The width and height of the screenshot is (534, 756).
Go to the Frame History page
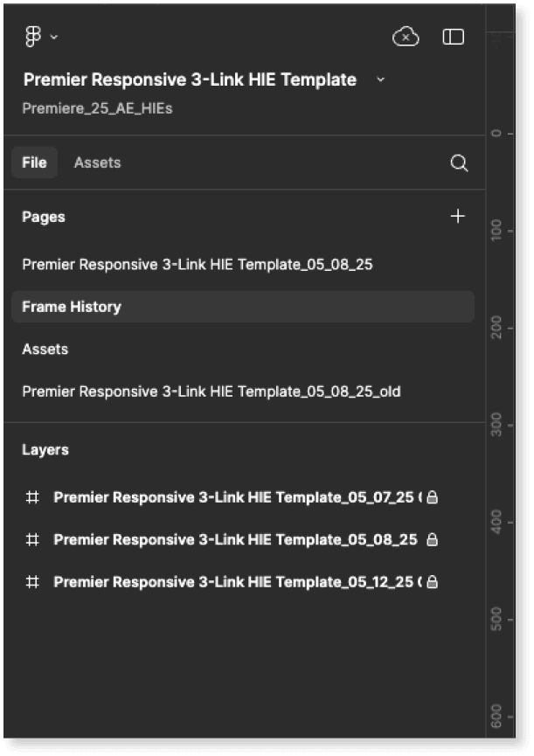pos(72,307)
